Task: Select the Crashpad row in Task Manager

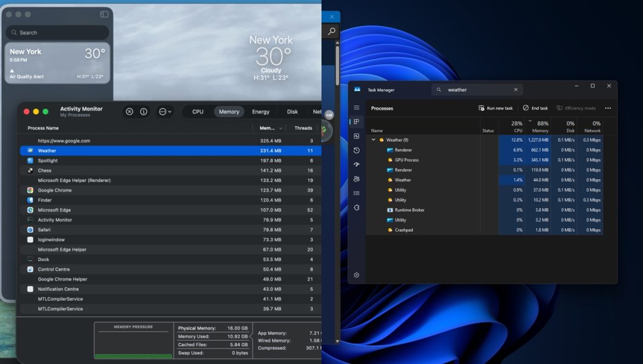Action: point(484,230)
